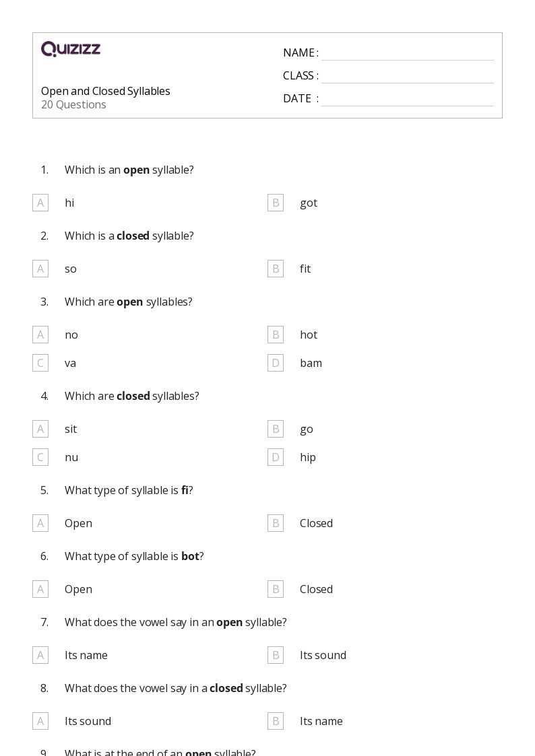Mark box C next to 'nu'
The height and width of the screenshot is (756, 535).
[x=40, y=457]
